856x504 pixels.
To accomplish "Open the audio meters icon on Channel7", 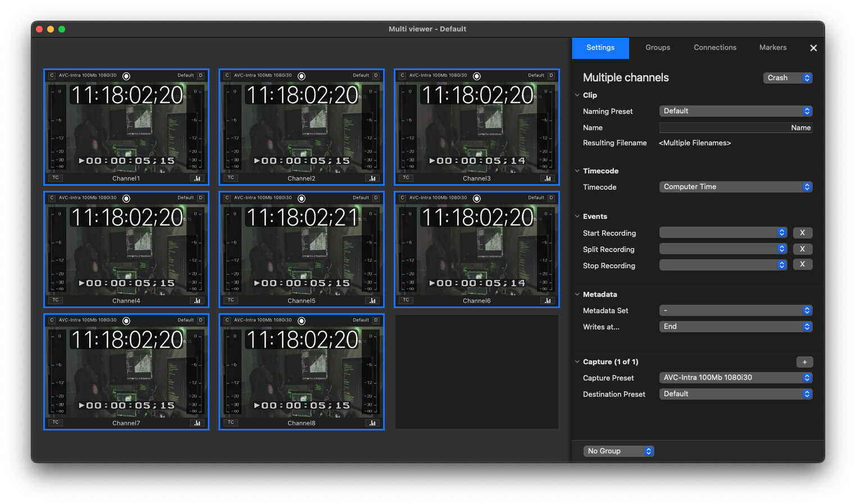I will click(197, 423).
